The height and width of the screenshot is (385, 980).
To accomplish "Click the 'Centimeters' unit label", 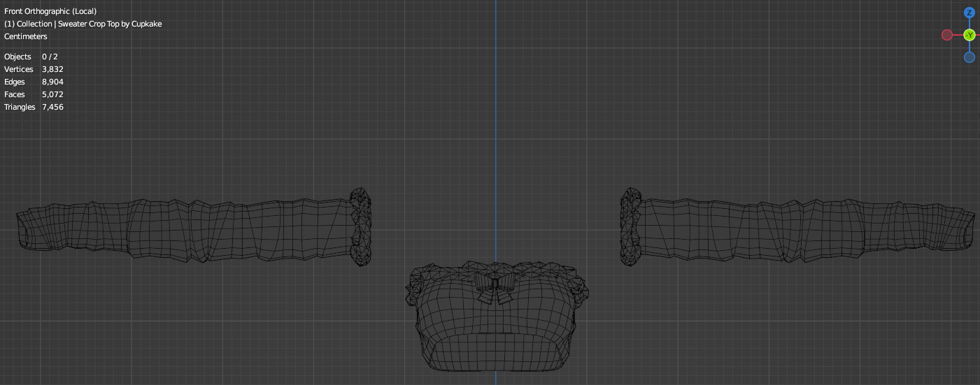I will [x=26, y=36].
